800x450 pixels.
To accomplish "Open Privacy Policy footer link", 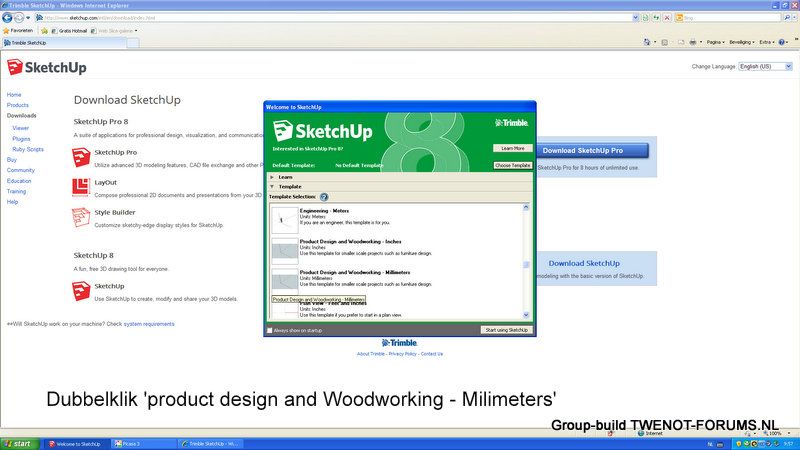I will (x=403, y=354).
